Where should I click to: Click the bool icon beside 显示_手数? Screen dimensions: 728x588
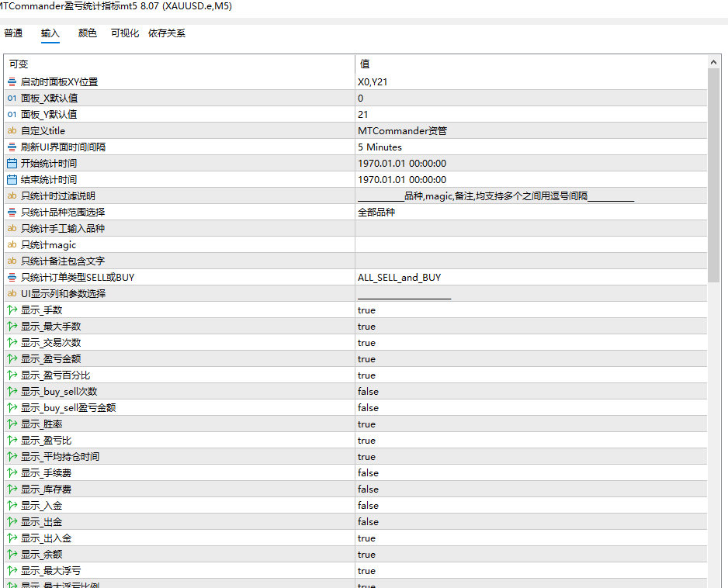12,310
